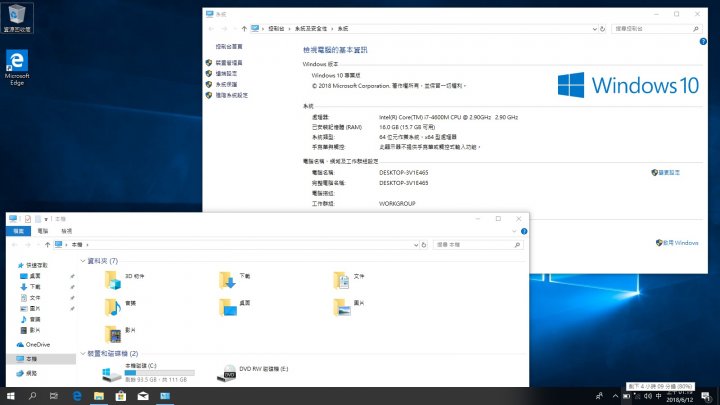720x405 pixels.
Task: Show hidden tray icons chevron
Action: coord(615,396)
